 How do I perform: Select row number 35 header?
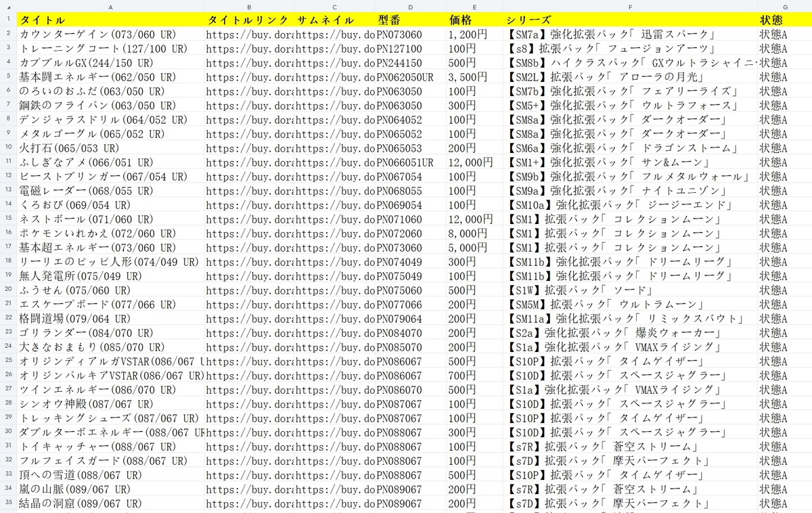(8, 504)
